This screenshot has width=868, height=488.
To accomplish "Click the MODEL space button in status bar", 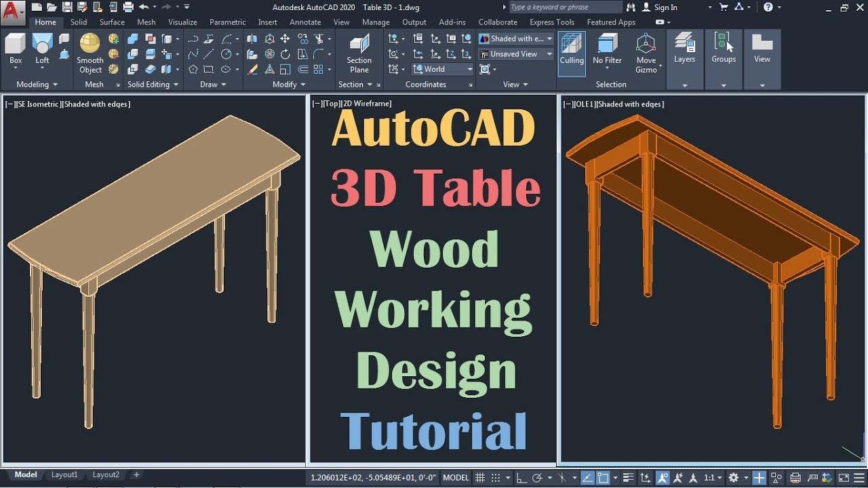I will click(x=456, y=478).
